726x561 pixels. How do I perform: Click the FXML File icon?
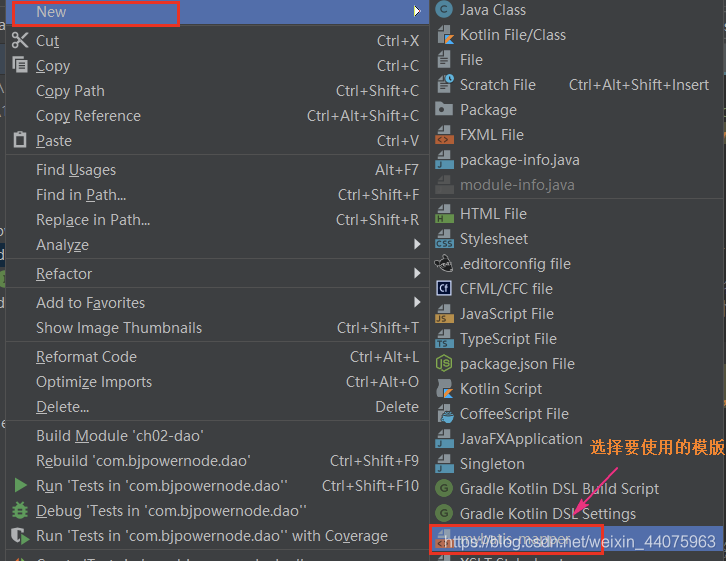(444, 135)
